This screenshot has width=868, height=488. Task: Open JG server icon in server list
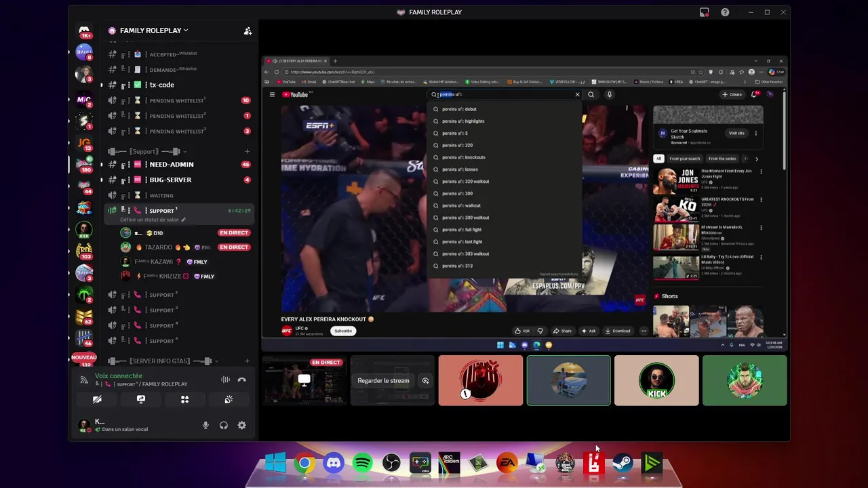(84, 143)
